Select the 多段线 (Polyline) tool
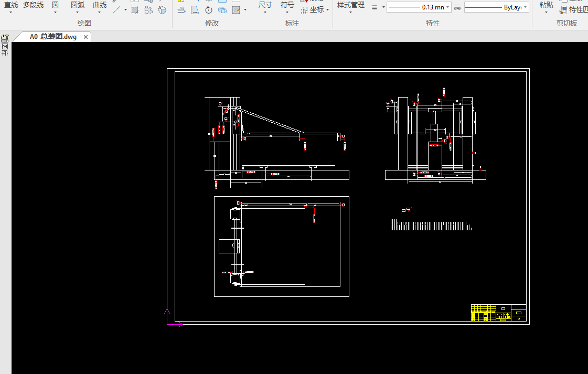Screen dimensions: 588x374 33,5
